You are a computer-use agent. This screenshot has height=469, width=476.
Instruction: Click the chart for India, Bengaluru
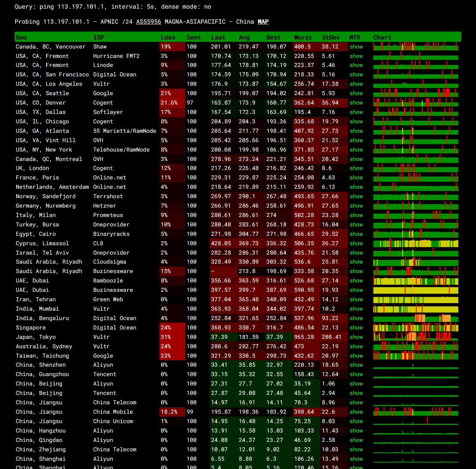[415, 318]
